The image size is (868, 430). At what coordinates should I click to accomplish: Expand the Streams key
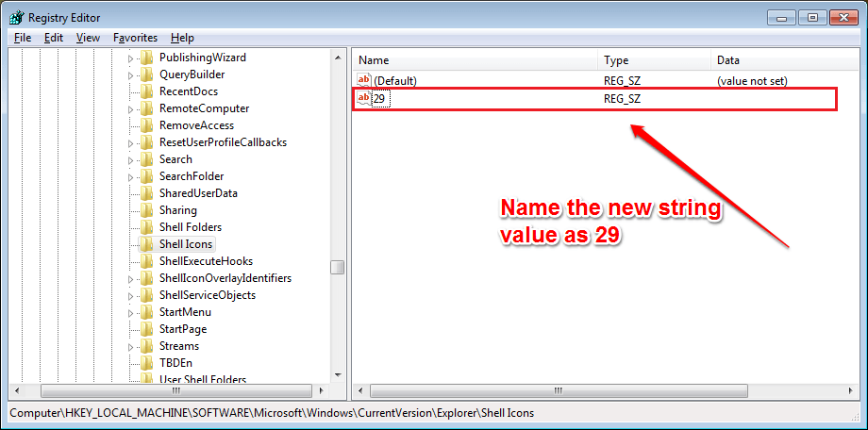[x=130, y=347]
